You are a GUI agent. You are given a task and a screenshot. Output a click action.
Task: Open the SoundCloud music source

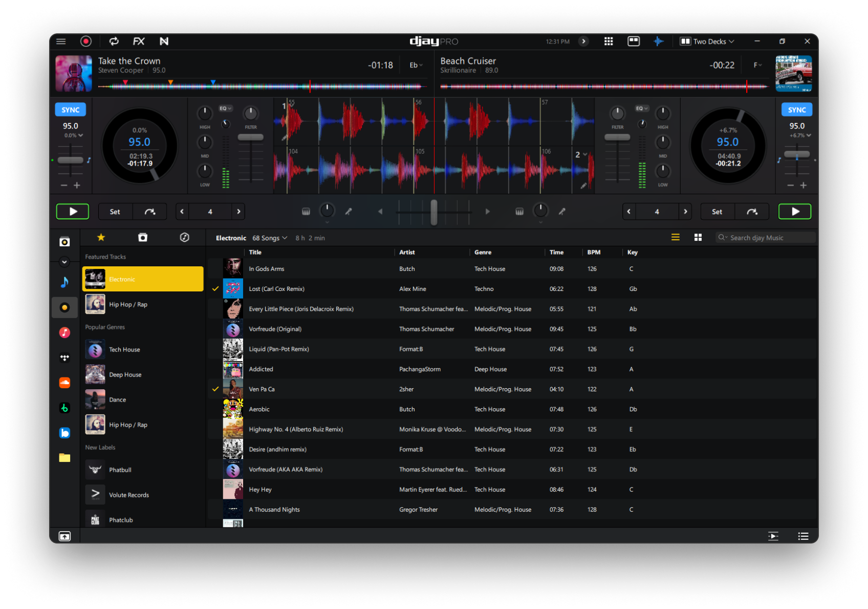coord(64,382)
